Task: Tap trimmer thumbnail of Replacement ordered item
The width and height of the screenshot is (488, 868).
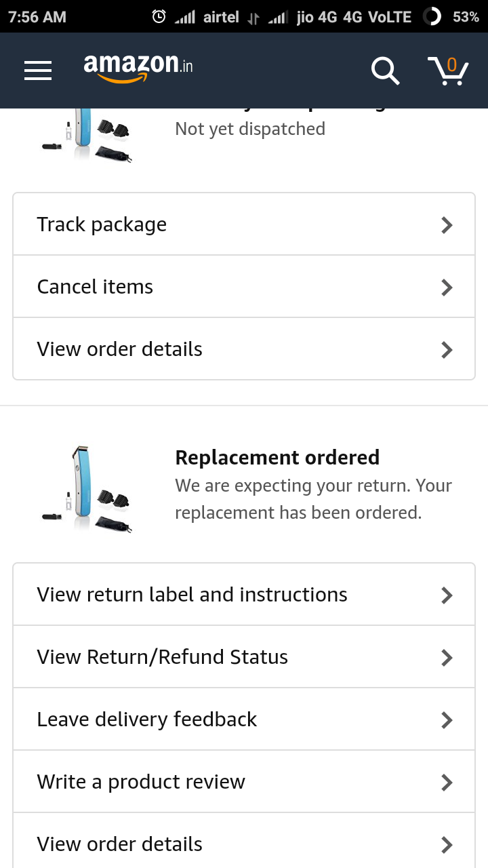Action: [x=87, y=488]
